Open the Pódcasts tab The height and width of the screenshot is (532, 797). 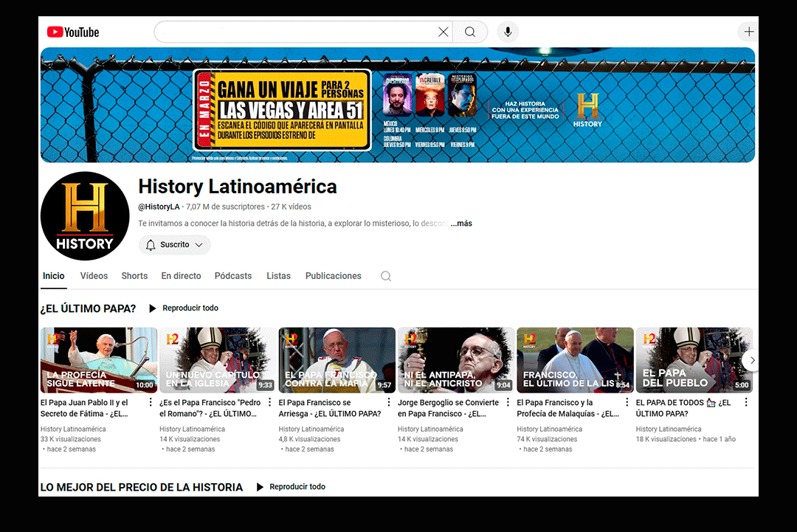point(232,276)
